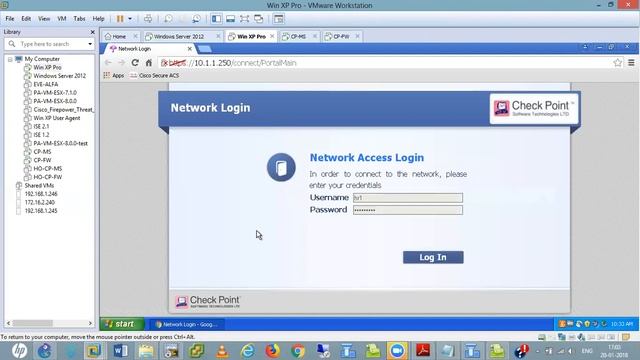This screenshot has height=360, width=640.
Task: Open the View menu
Action: coord(44,19)
